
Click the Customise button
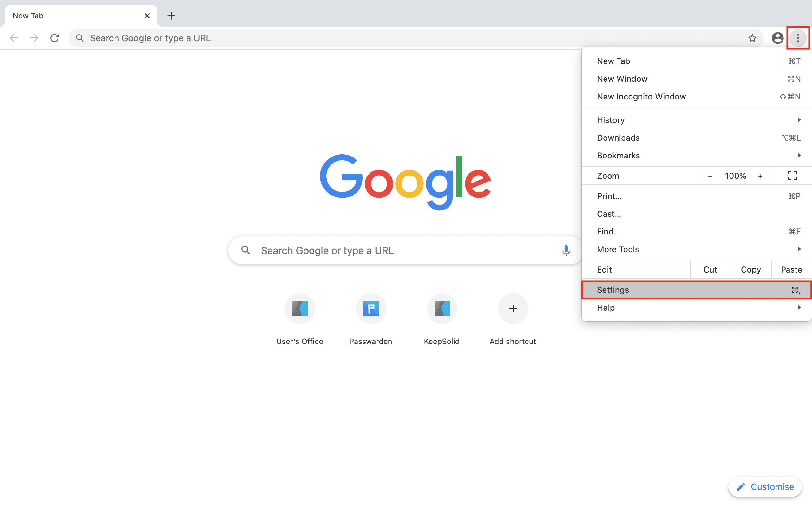tap(765, 486)
